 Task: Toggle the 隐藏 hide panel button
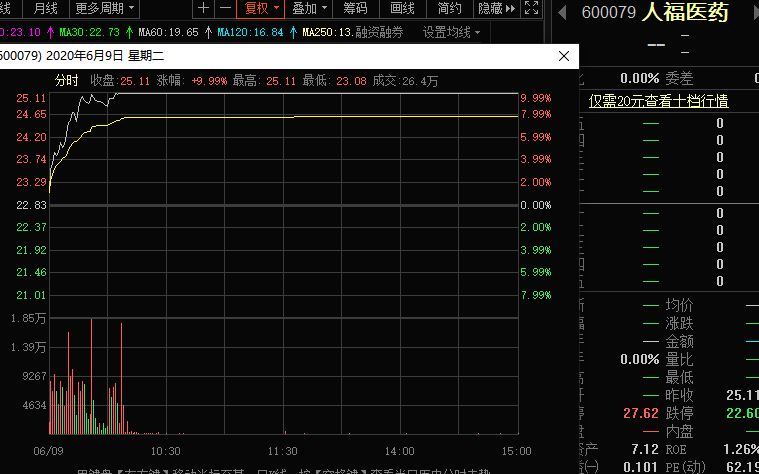click(x=492, y=9)
